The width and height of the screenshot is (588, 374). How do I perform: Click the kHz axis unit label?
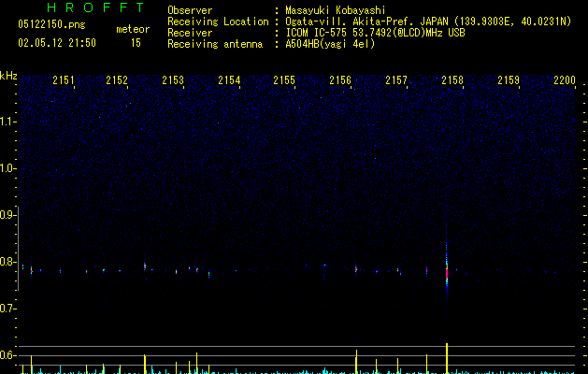[8, 76]
